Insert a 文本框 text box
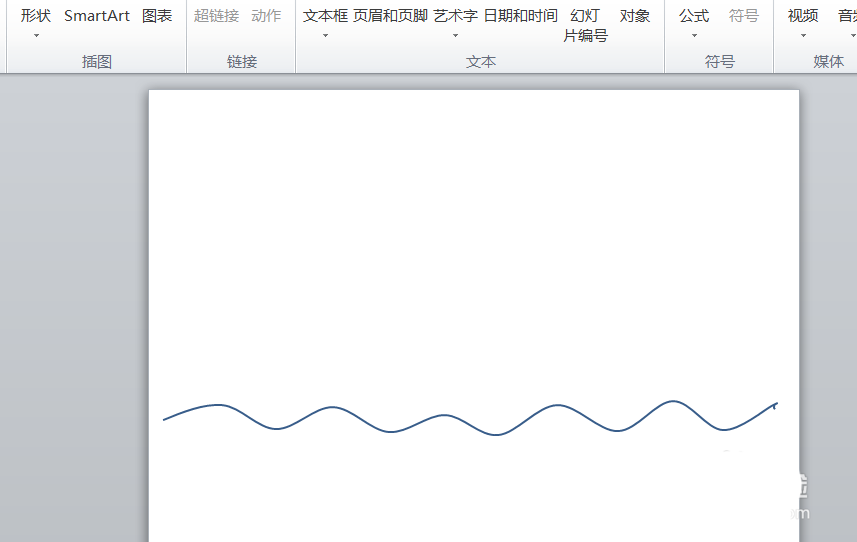 (x=325, y=16)
